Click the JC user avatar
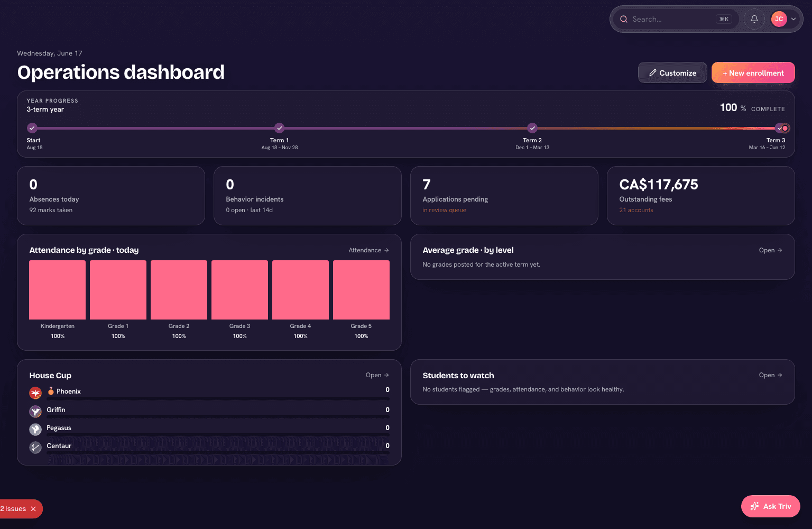The width and height of the screenshot is (812, 529). tap(779, 19)
